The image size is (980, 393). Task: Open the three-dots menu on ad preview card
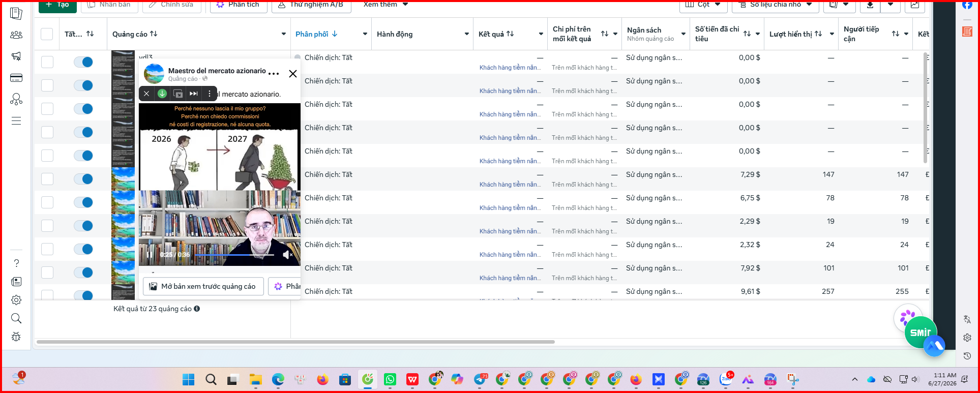[274, 74]
